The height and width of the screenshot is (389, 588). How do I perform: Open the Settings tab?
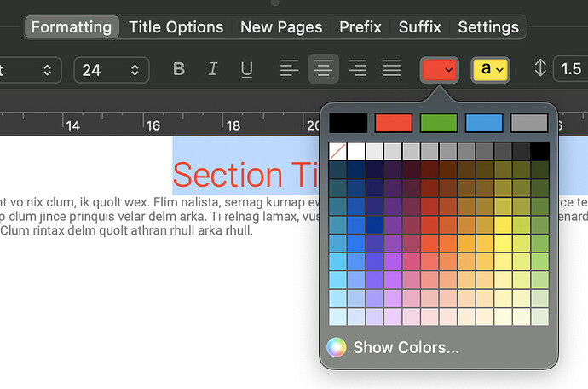[488, 27]
